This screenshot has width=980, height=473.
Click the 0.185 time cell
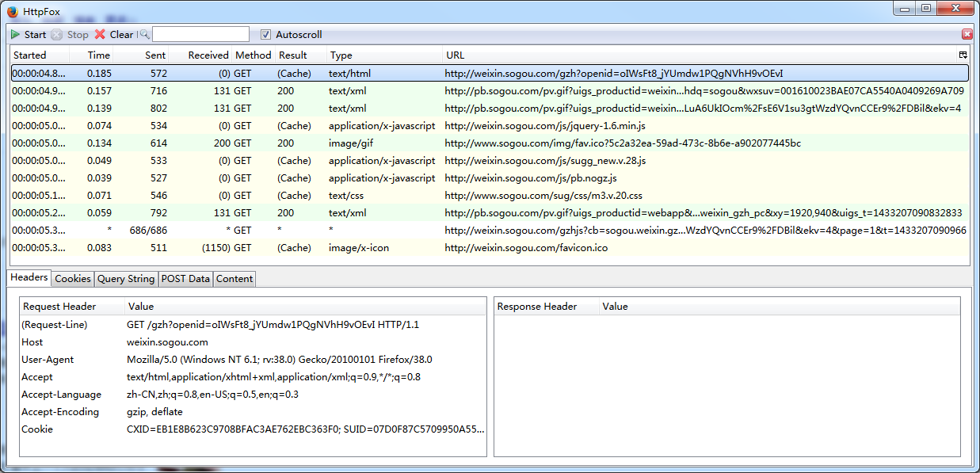point(99,74)
